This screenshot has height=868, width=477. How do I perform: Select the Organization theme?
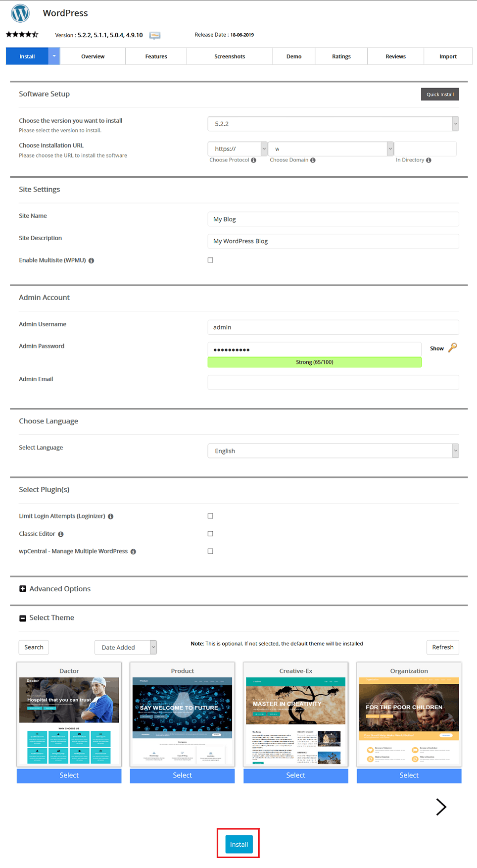pyautogui.click(x=409, y=775)
